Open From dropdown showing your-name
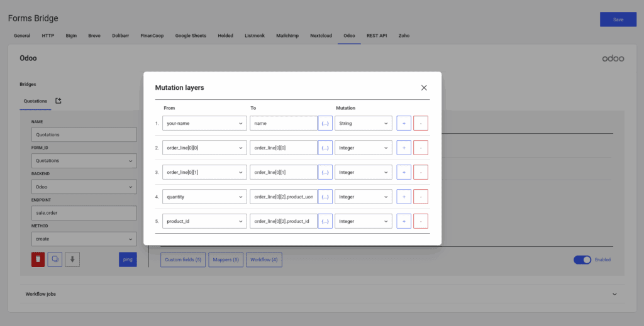Viewport: 644px width, 326px height. point(204,123)
